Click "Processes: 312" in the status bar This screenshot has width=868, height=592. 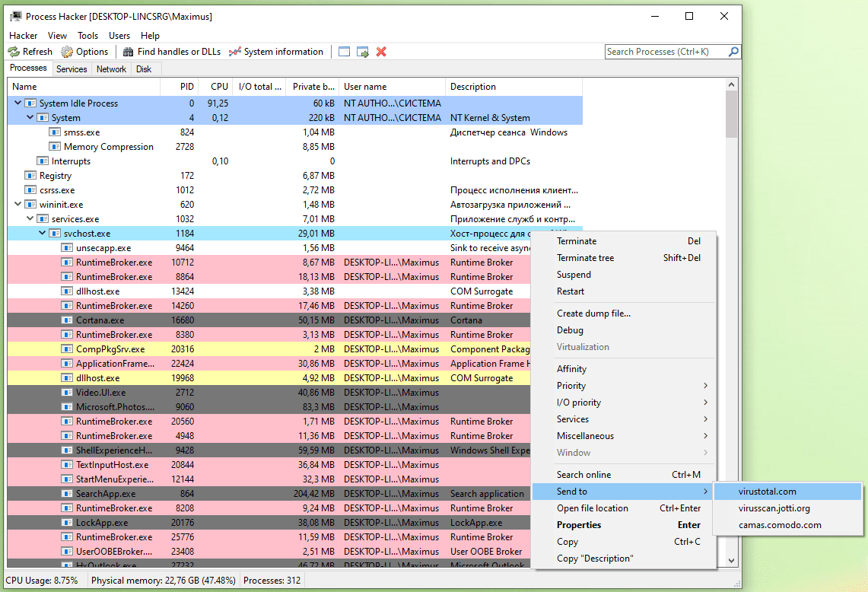pos(272,581)
